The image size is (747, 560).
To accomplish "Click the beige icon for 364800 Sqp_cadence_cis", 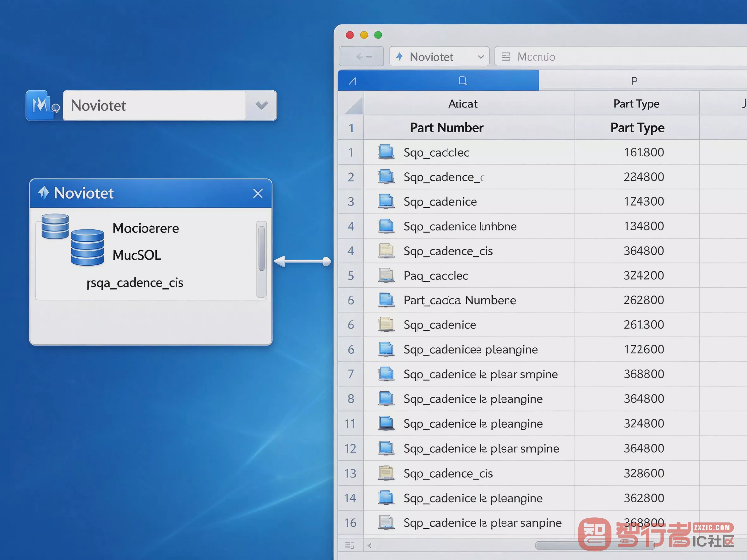I will coord(386,251).
